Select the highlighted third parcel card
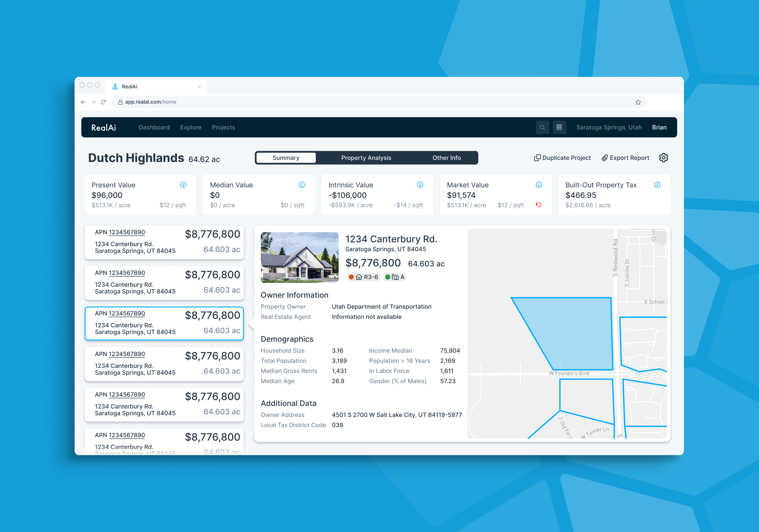759x532 pixels. 164,324
